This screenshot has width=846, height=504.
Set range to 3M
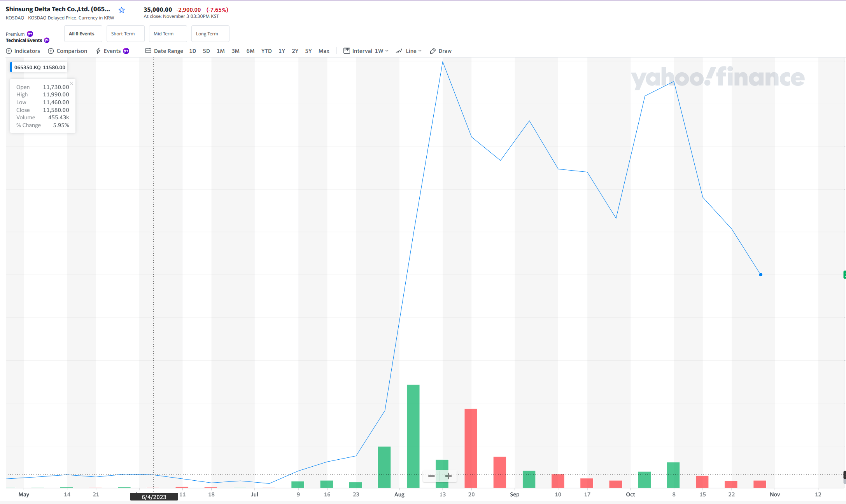tap(235, 51)
